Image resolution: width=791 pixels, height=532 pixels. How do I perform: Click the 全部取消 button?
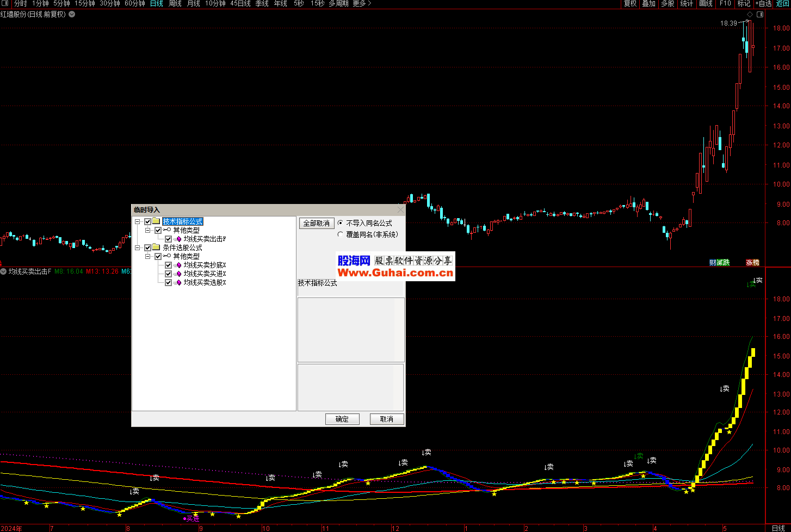tap(317, 223)
